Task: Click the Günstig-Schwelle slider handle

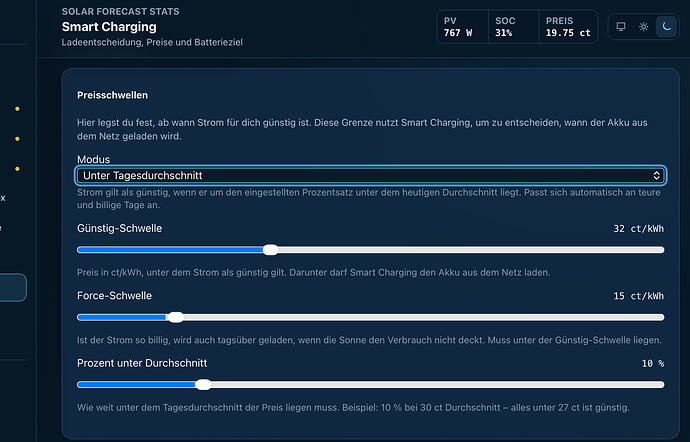Action: point(271,250)
